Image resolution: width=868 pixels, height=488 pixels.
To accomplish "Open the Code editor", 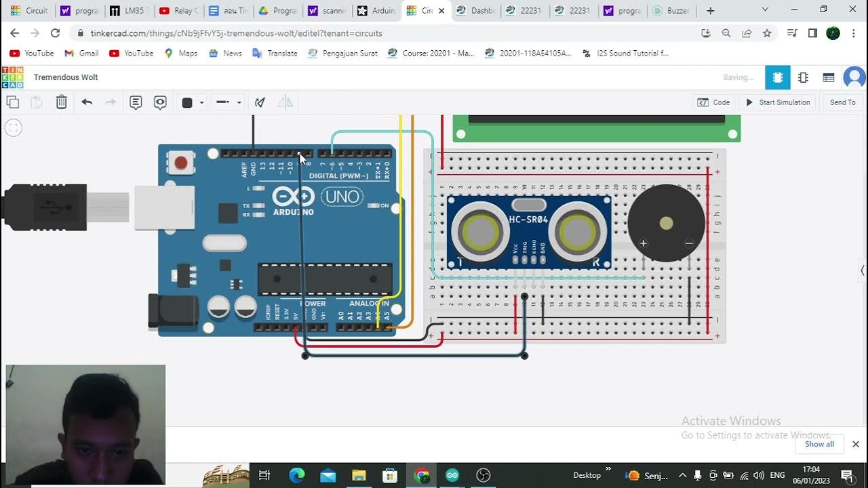I will click(x=713, y=102).
